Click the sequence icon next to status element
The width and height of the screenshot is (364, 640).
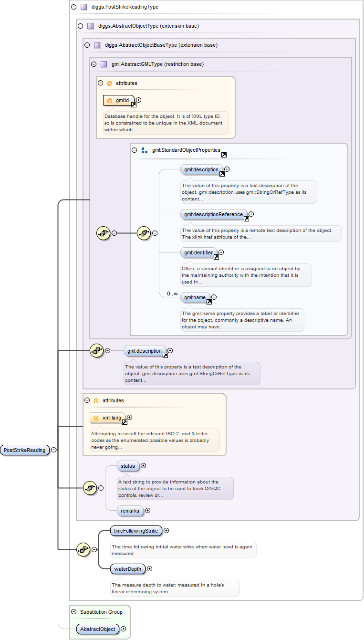click(x=90, y=488)
